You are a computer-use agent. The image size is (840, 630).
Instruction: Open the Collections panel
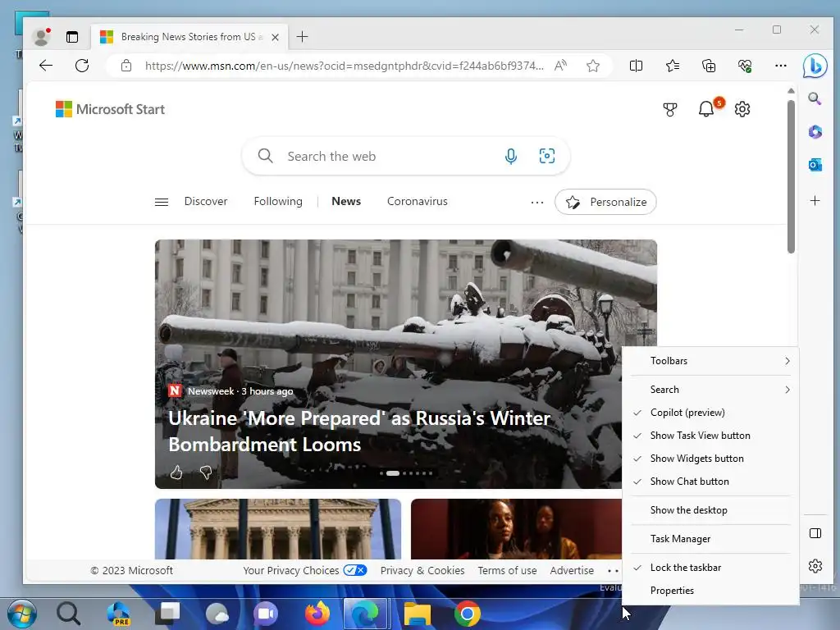point(709,66)
